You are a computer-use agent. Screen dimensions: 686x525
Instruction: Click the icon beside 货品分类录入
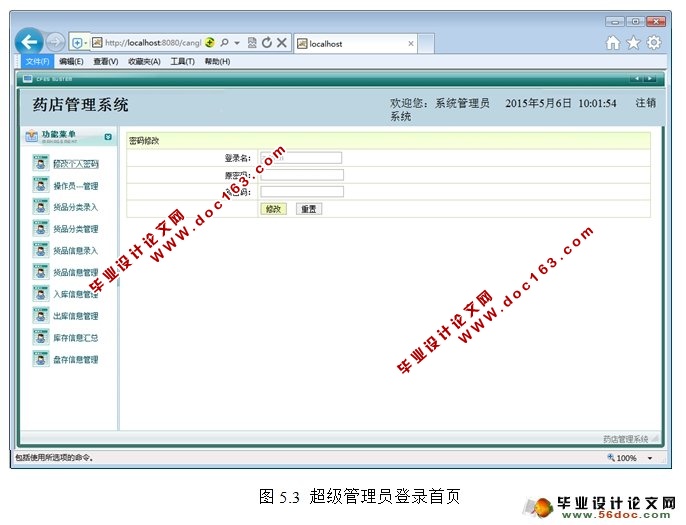point(41,206)
